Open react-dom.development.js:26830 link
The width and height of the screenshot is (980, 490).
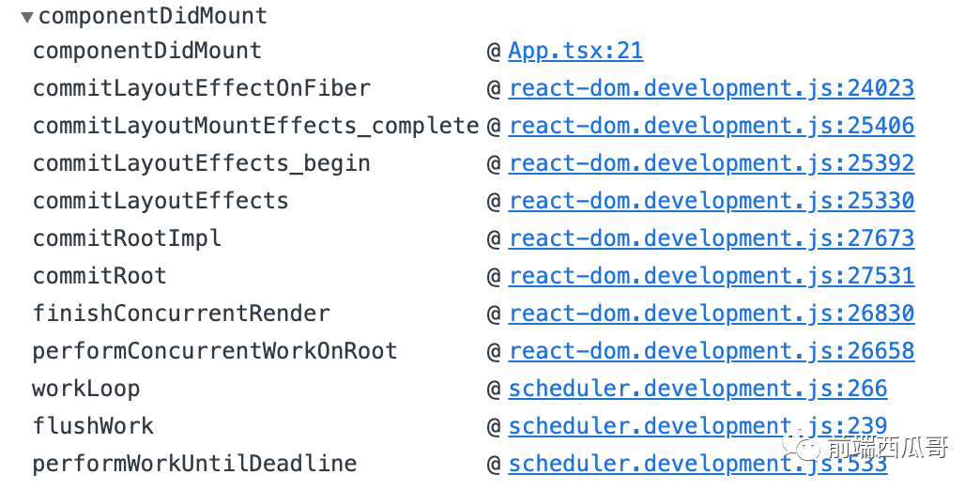point(712,314)
